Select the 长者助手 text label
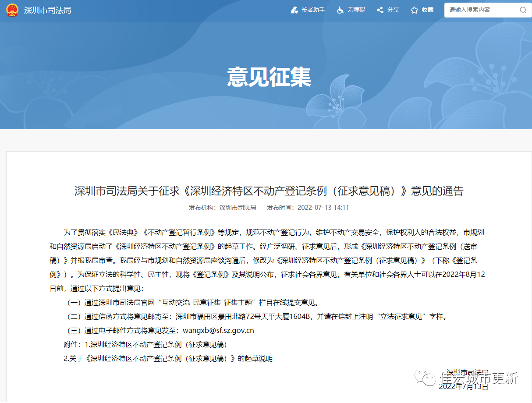Viewport: 532px width, 403px height. click(x=313, y=10)
